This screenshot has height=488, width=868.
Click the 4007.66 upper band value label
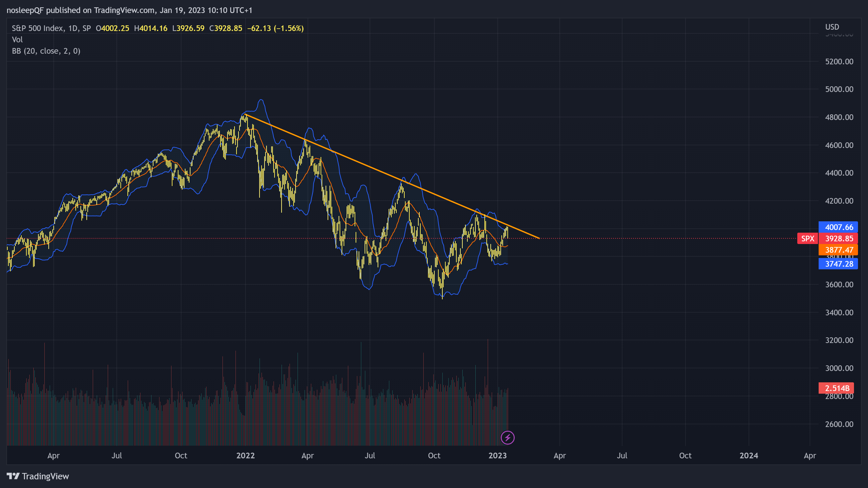point(839,227)
